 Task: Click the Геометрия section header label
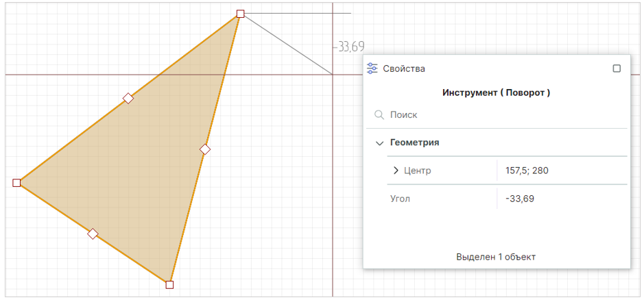pos(414,143)
